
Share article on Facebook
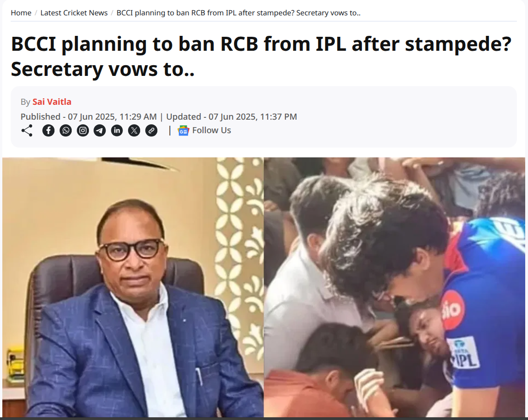pos(48,131)
